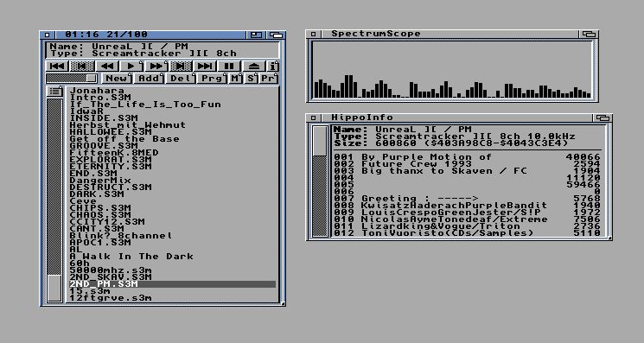Select INSIDE.S3M in the playlist

173,118
